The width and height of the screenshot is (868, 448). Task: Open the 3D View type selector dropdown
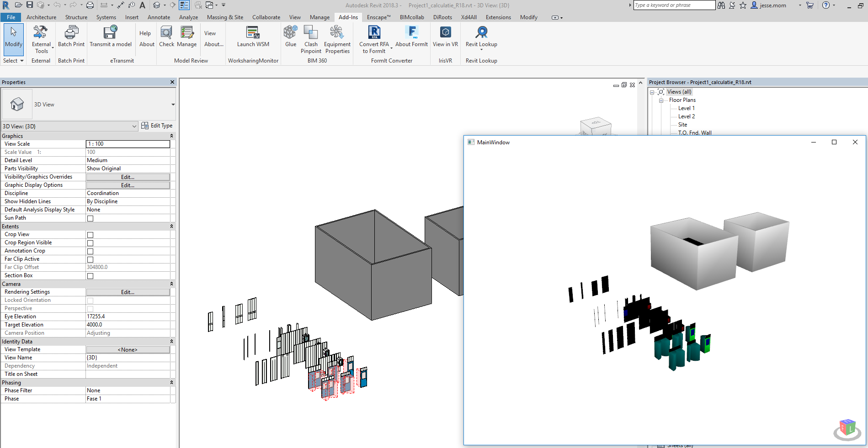133,126
